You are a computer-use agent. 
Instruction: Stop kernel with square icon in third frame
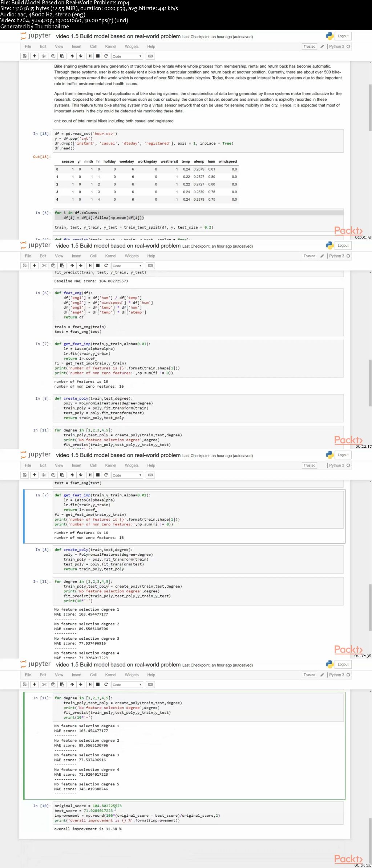click(x=98, y=475)
